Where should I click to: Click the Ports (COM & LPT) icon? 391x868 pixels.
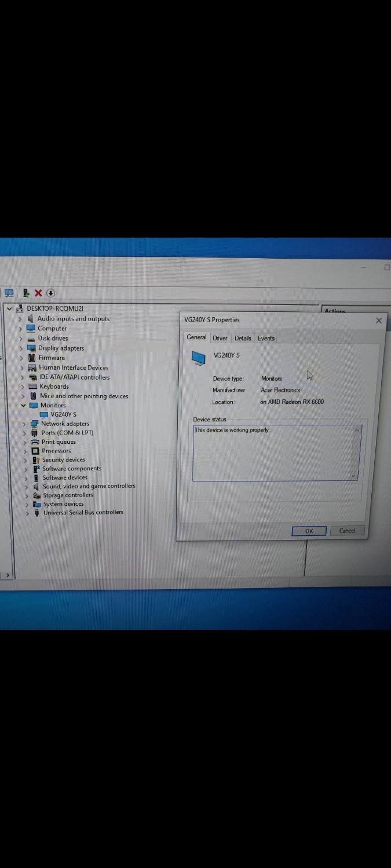coord(35,433)
